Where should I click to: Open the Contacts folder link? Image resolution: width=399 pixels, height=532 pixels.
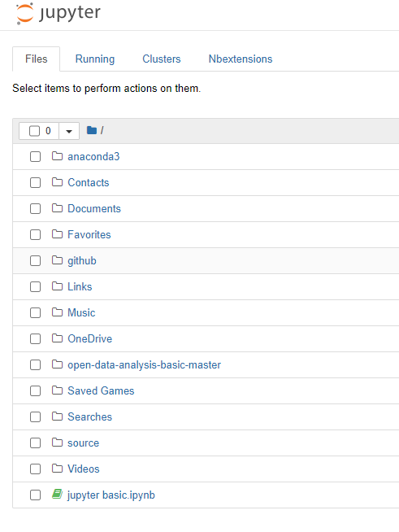pyautogui.click(x=88, y=182)
